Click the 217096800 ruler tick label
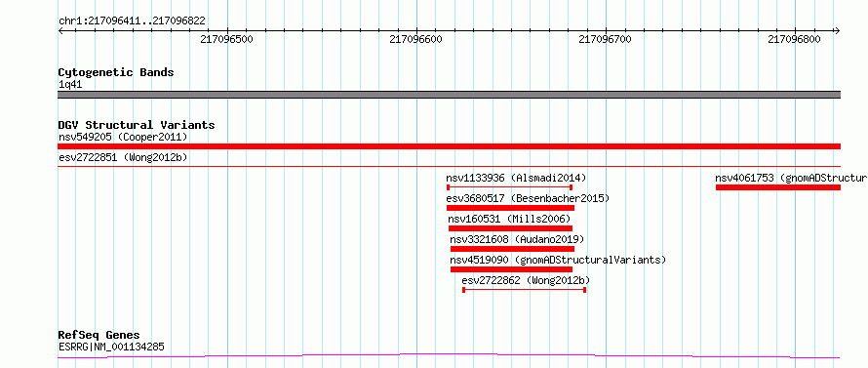 [795, 40]
